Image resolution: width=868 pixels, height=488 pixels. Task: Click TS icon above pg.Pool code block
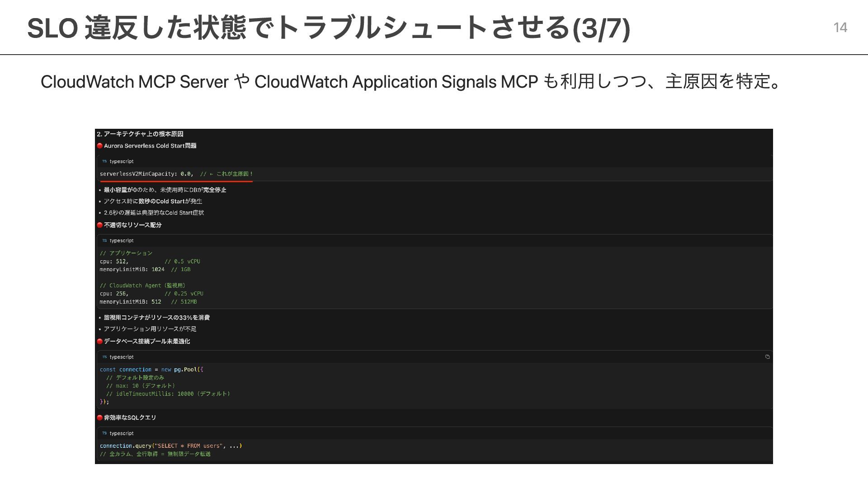click(104, 357)
